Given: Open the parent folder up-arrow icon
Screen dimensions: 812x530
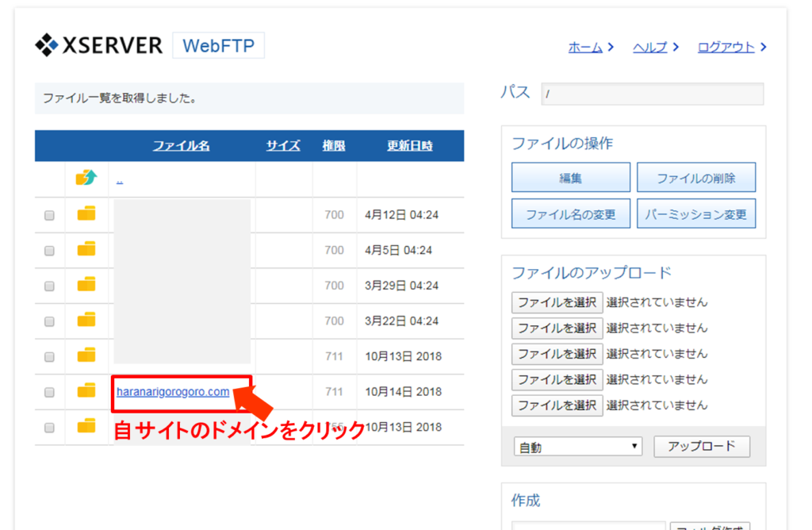Looking at the screenshot, I should [86, 178].
